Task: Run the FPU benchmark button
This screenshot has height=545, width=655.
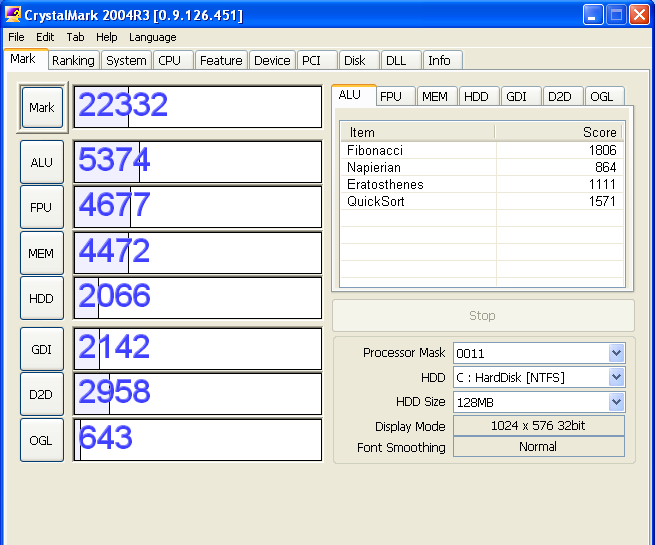Action: (42, 207)
